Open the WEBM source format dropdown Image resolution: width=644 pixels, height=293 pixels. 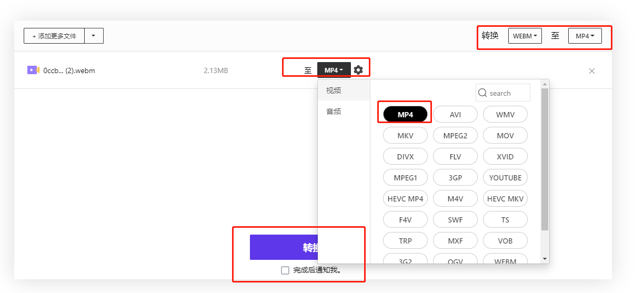pos(525,36)
